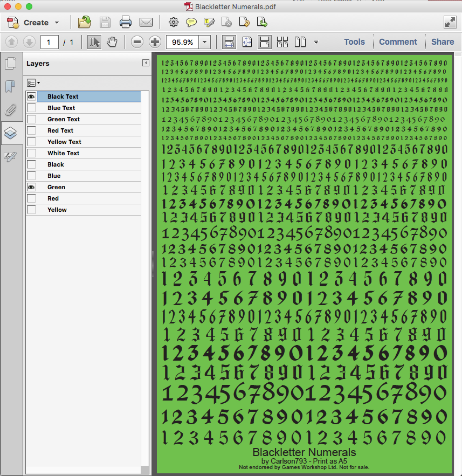Open the Layers panel options menu
This screenshot has width=462, height=476.
33,83
